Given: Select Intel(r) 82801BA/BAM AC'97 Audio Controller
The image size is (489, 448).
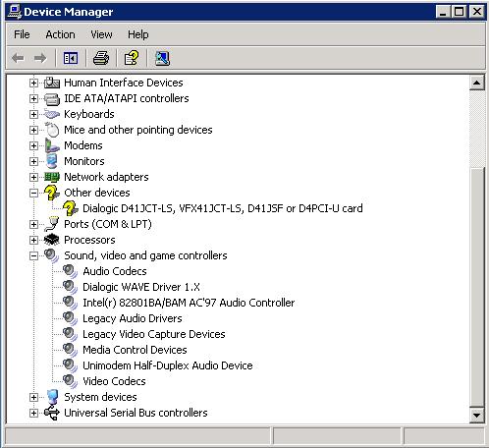Looking at the screenshot, I should point(189,303).
